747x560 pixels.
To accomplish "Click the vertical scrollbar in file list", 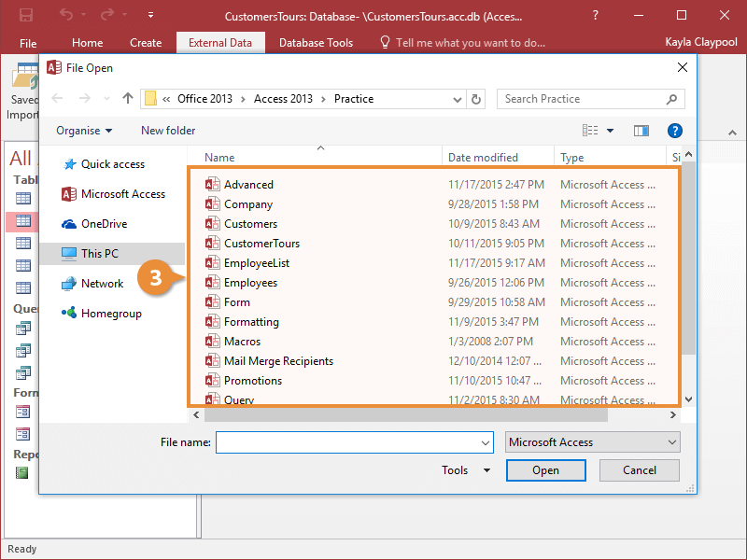I will pos(689,261).
